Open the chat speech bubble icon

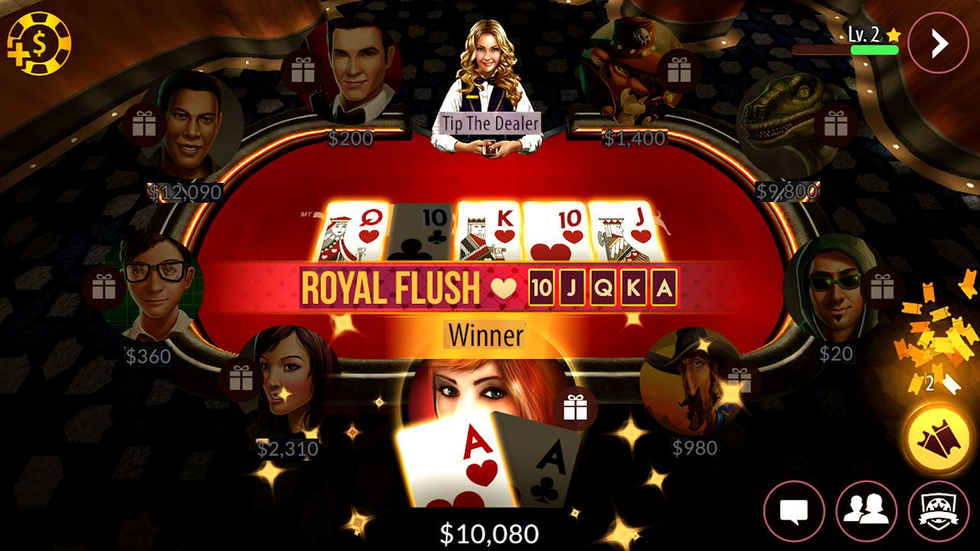794,510
